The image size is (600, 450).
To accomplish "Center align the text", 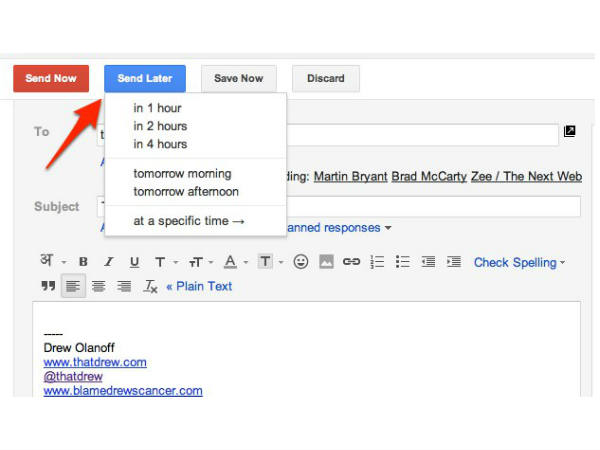I will pos(99,286).
